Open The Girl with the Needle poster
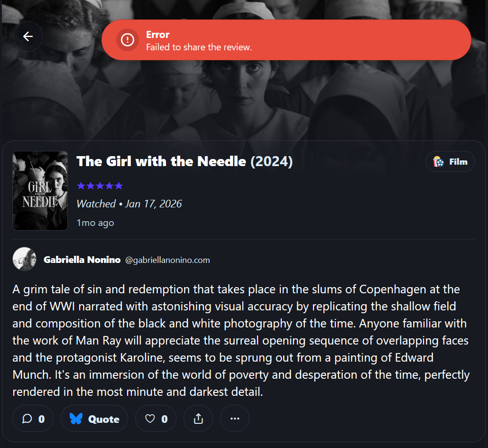The width and height of the screenshot is (488, 448). tap(40, 191)
